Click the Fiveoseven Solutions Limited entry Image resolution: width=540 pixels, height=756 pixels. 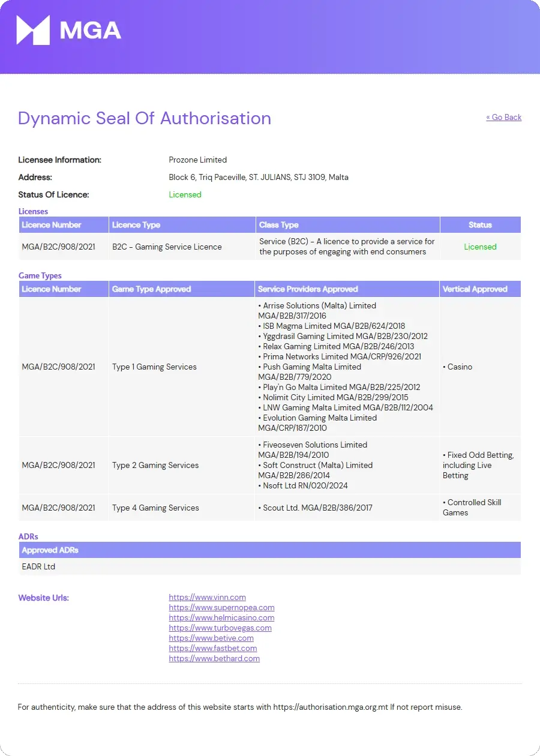coord(313,450)
